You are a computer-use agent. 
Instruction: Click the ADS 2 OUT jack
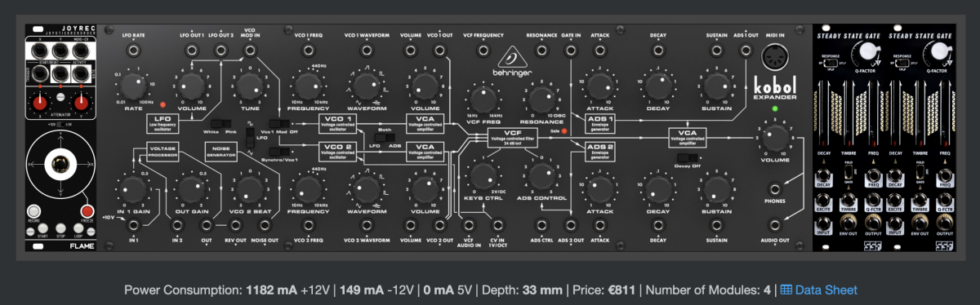571,226
